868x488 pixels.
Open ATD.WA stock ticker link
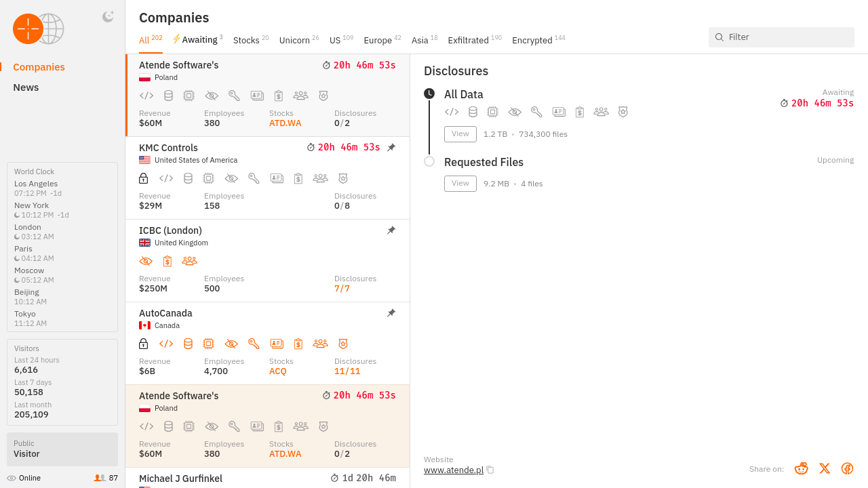285,123
